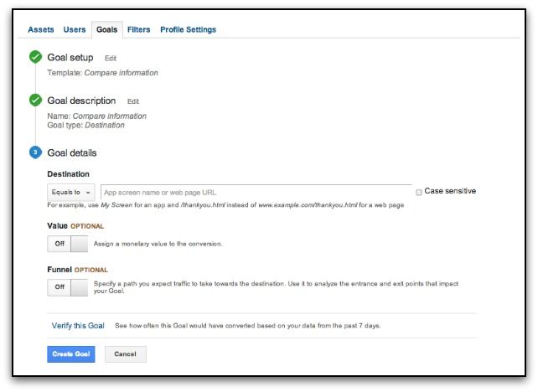Click the Cancel button
Image resolution: width=538 pixels, height=392 pixels.
click(125, 354)
